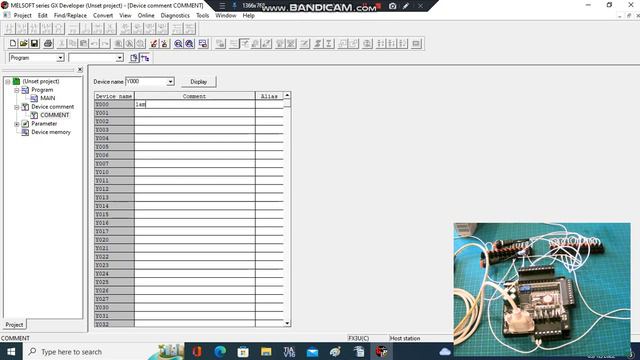Image resolution: width=640 pixels, height=360 pixels.
Task: Open the Diagnostics menu
Action: [x=175, y=16]
